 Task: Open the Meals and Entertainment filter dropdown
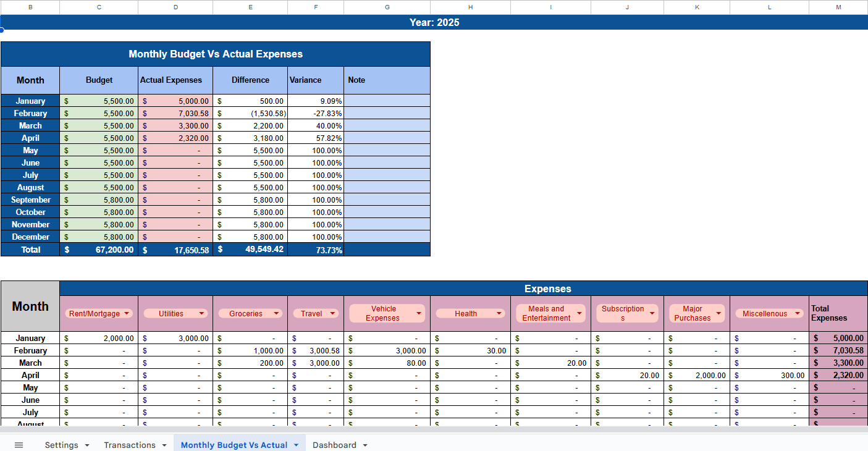581,313
